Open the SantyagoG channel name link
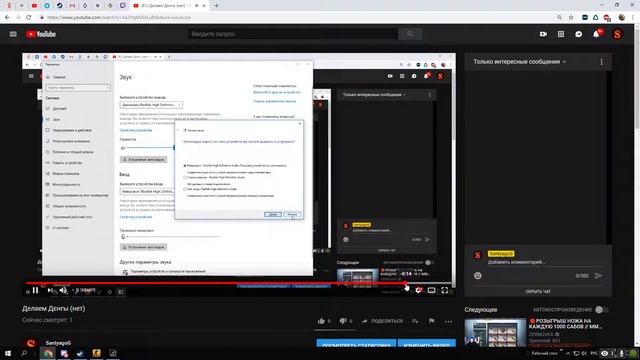 point(58,343)
